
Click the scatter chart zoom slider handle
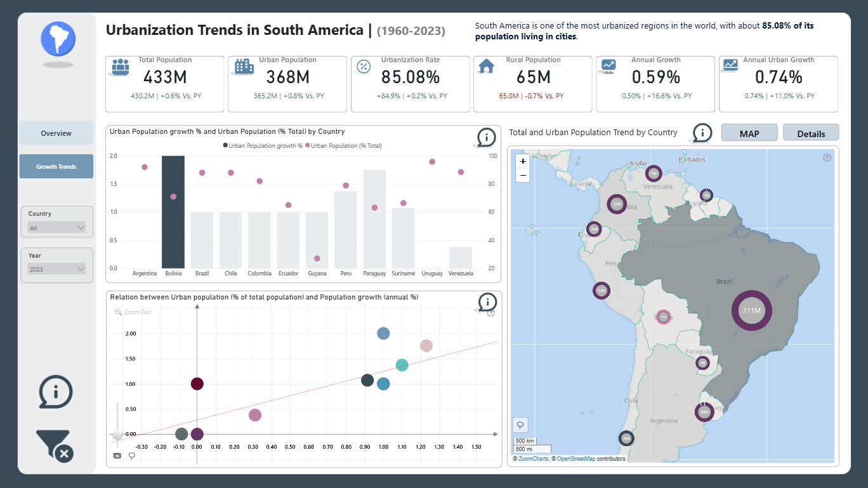[117, 435]
